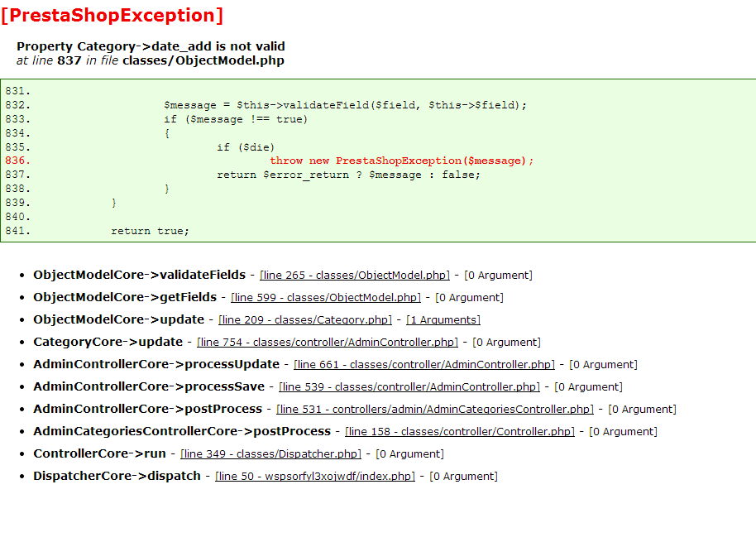
Task: Click the 'classes/ObjectModel.php' file name in header
Action: coord(203,60)
